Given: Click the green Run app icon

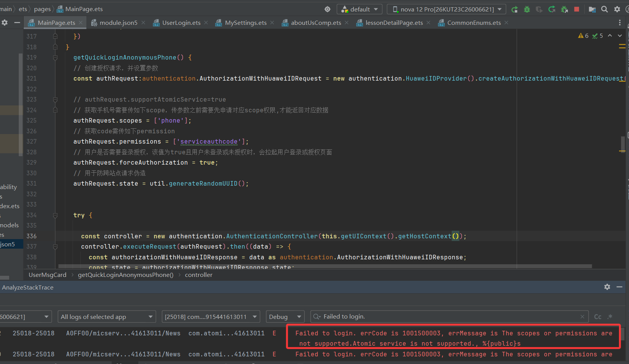Looking at the screenshot, I should (x=515, y=9).
